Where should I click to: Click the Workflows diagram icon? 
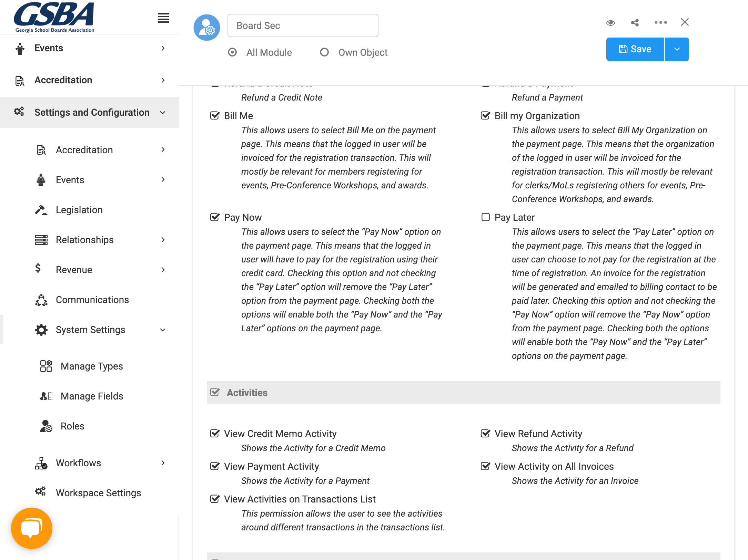tap(41, 463)
